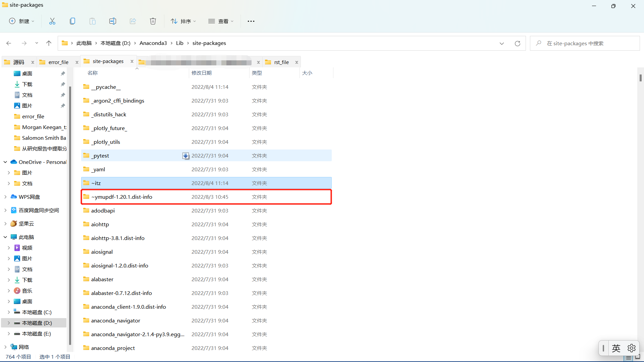Click the Back navigation arrow
644x362 pixels.
click(x=9, y=43)
